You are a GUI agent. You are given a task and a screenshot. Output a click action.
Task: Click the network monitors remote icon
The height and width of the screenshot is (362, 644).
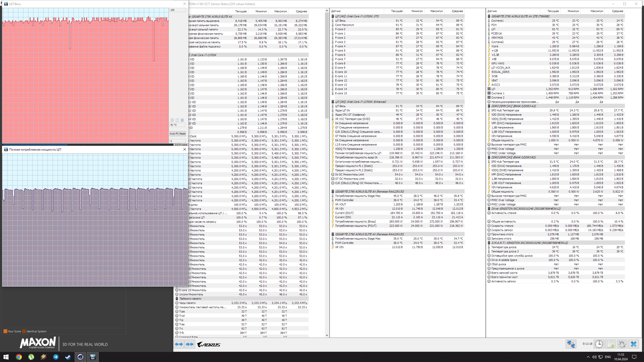571,344
